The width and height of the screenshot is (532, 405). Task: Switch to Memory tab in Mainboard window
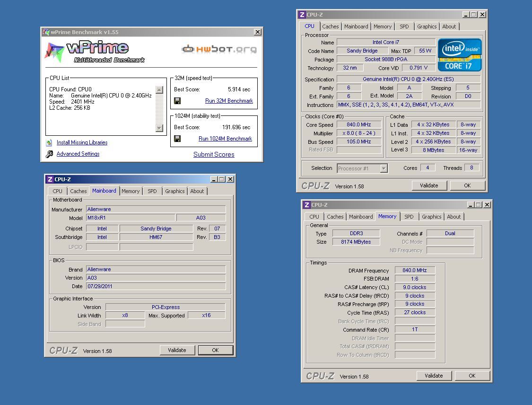(131, 191)
